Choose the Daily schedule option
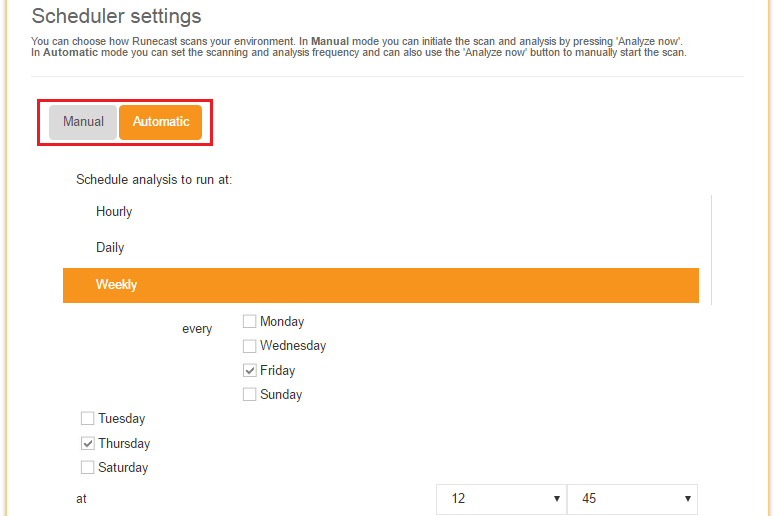This screenshot has height=516, width=778. (110, 248)
